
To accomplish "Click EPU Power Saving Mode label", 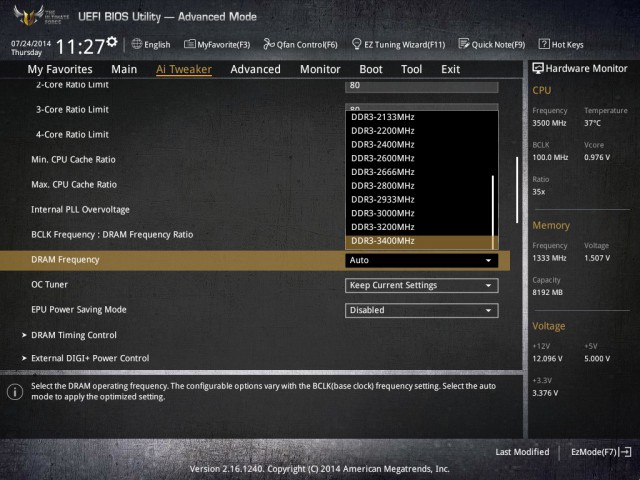I will [79, 309].
